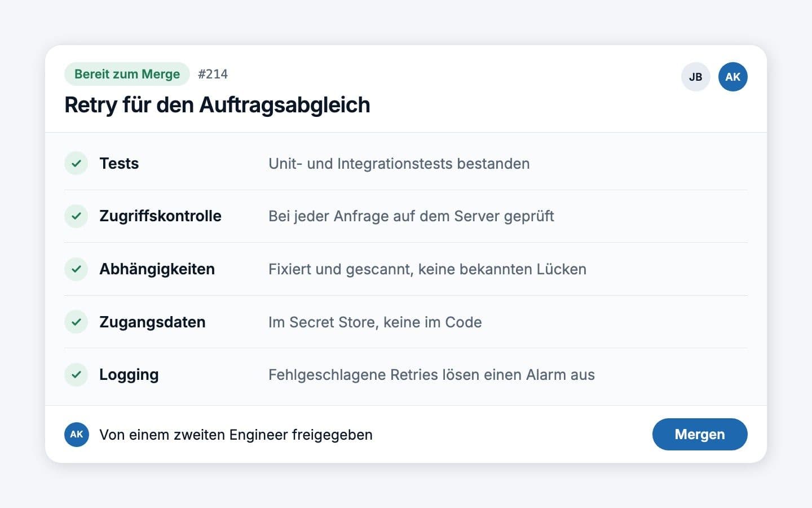Select the 'Logging' check label
The image size is (812, 508).
pos(129,375)
